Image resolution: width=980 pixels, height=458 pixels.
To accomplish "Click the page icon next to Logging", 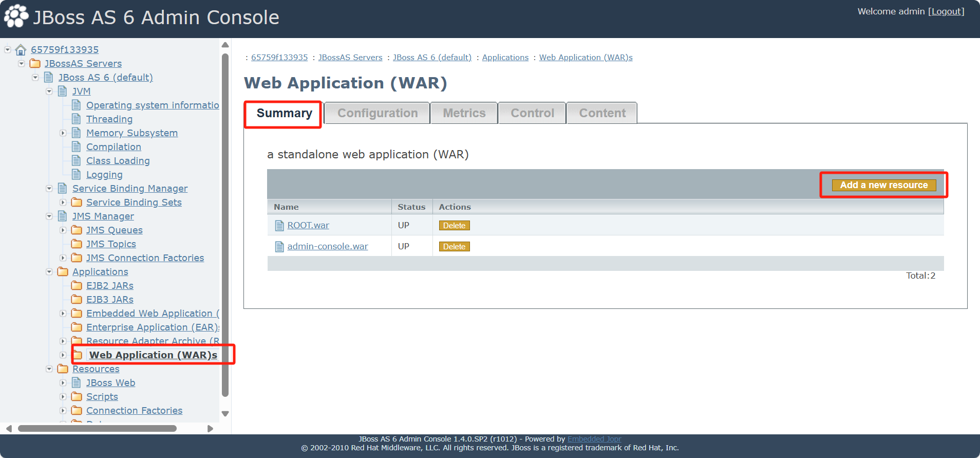I will (77, 175).
